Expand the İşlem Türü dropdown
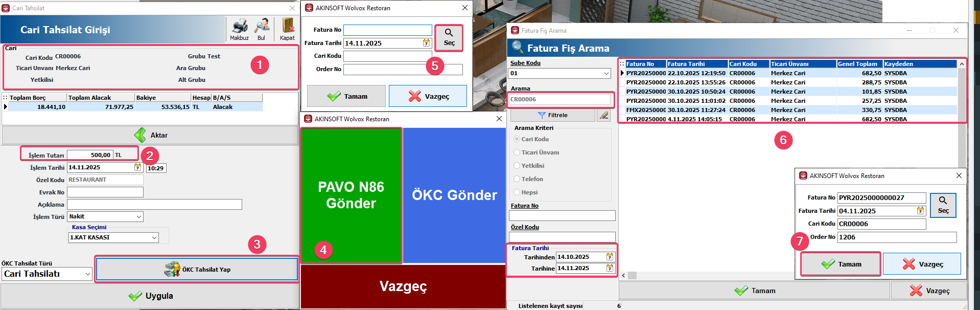 (139, 217)
